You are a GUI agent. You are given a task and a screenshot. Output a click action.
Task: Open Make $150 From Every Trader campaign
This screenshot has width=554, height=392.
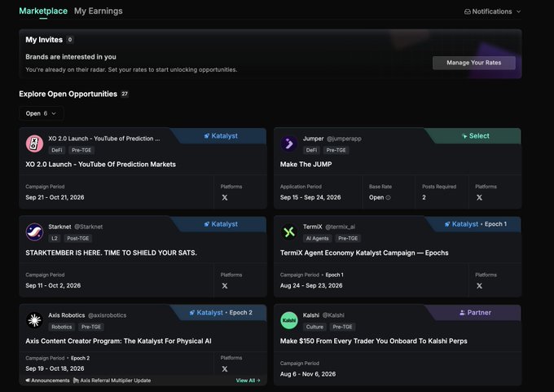[x=373, y=341]
